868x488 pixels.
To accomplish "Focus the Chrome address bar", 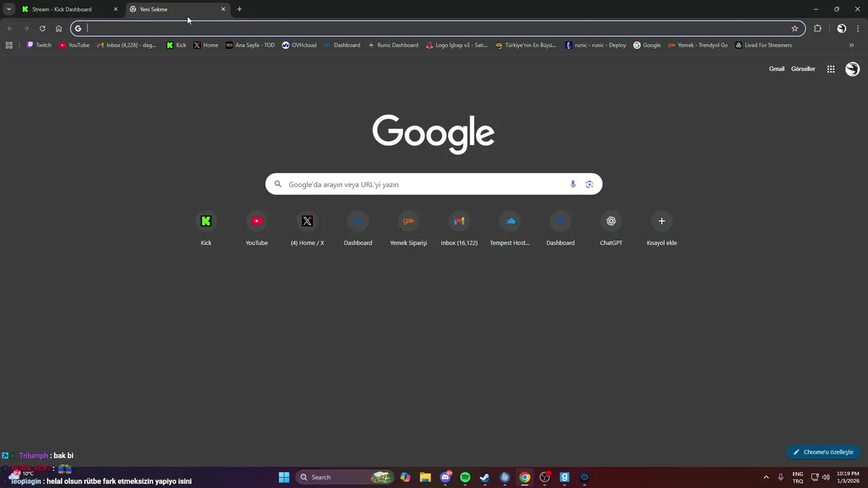I will (437, 28).
